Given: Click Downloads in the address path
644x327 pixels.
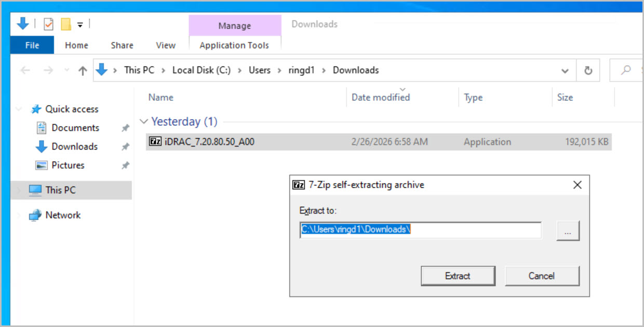Looking at the screenshot, I should 356,70.
